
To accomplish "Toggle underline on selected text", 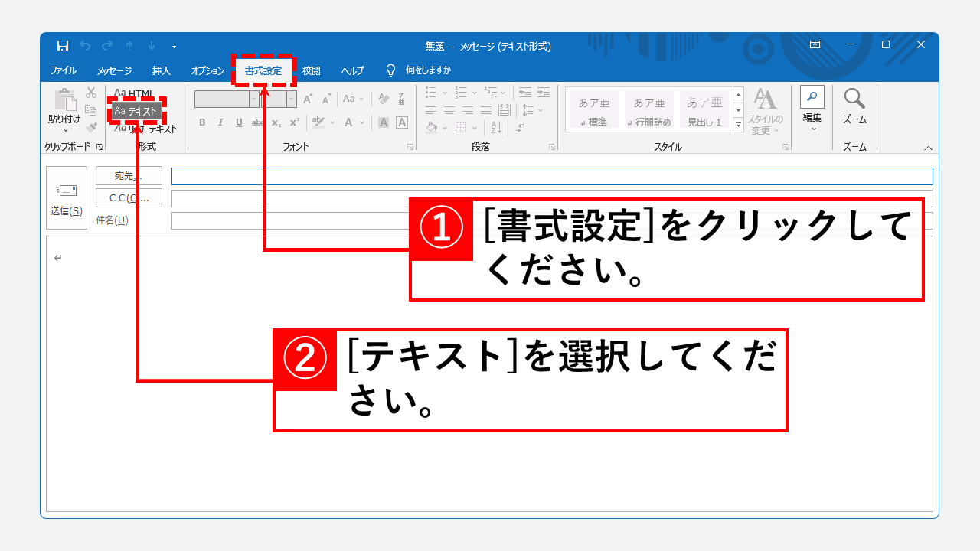I will pyautogui.click(x=238, y=122).
